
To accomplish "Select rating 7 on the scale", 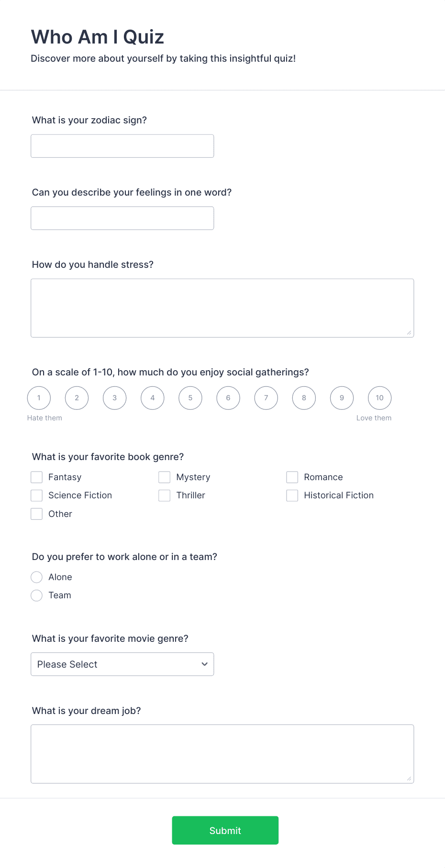I will (266, 398).
